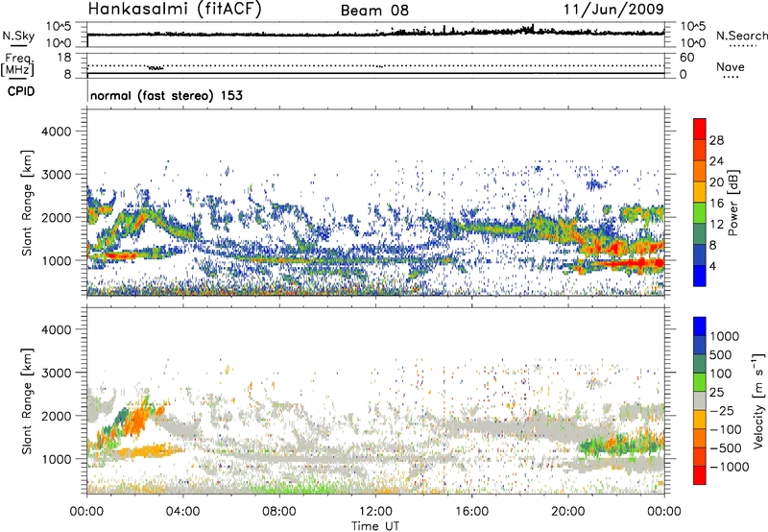
Task: Click the Slant Range label of power panel
Action: 27,203
